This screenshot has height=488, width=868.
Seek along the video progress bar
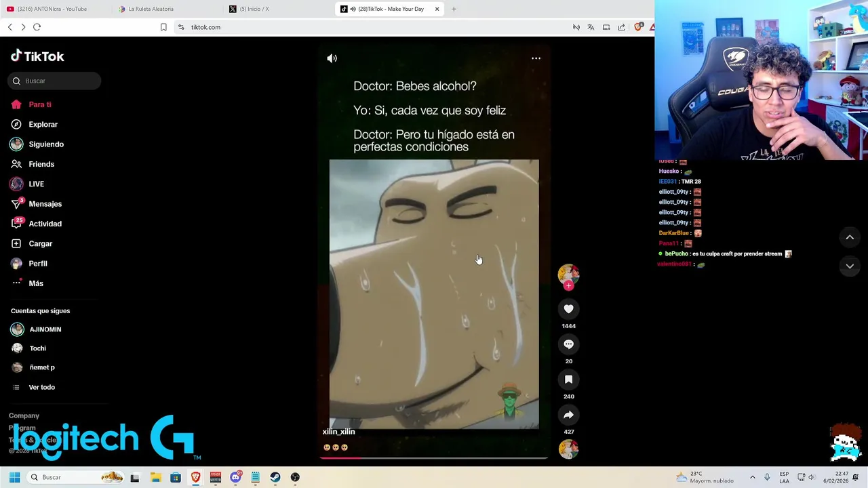(x=434, y=458)
